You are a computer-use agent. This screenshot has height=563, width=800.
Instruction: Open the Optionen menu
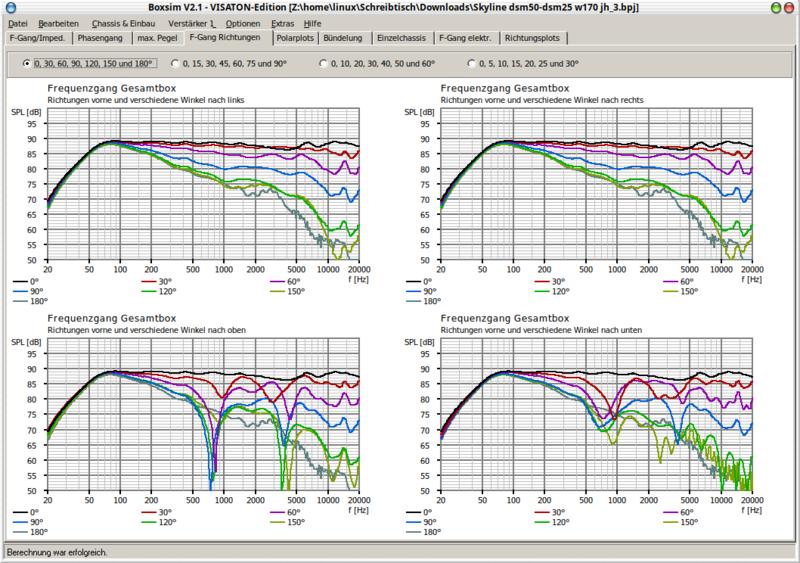[x=244, y=22]
